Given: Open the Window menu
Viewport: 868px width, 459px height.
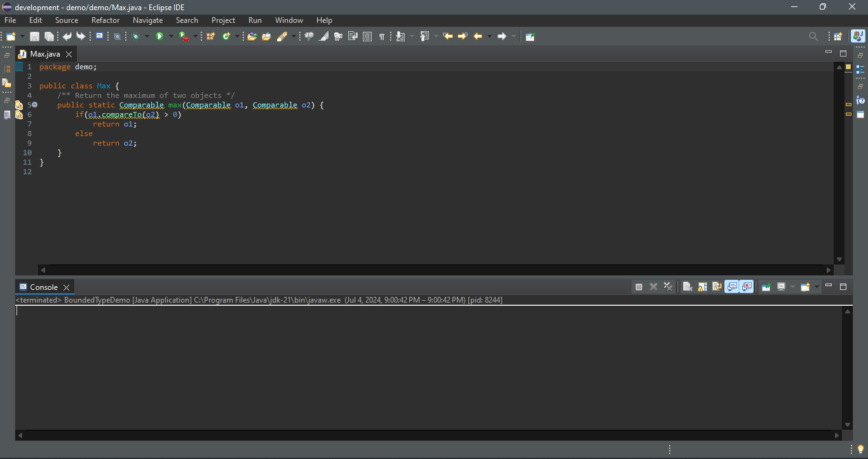Looking at the screenshot, I should 289,20.
